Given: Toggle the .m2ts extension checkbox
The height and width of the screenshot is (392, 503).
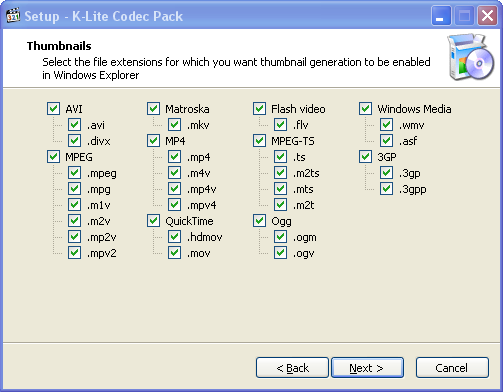Looking at the screenshot, I should [280, 173].
